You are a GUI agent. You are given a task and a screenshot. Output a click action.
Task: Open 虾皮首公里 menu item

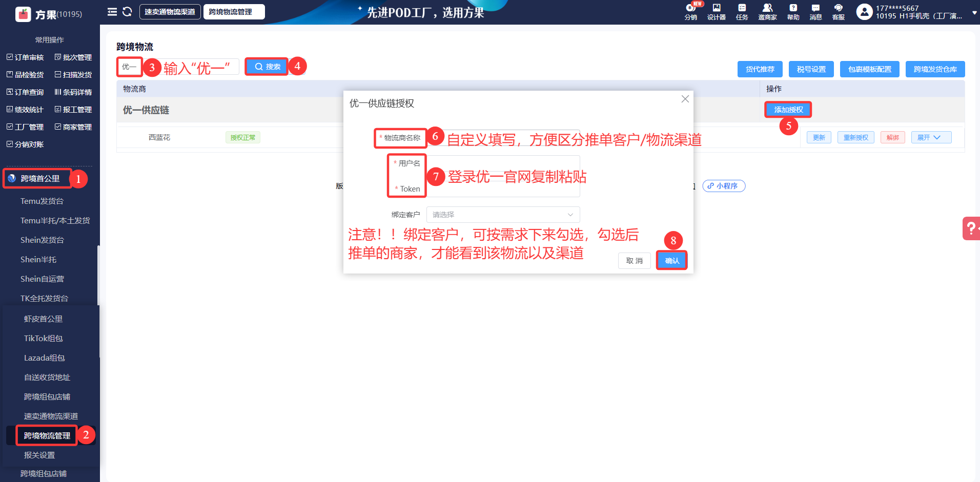44,319
